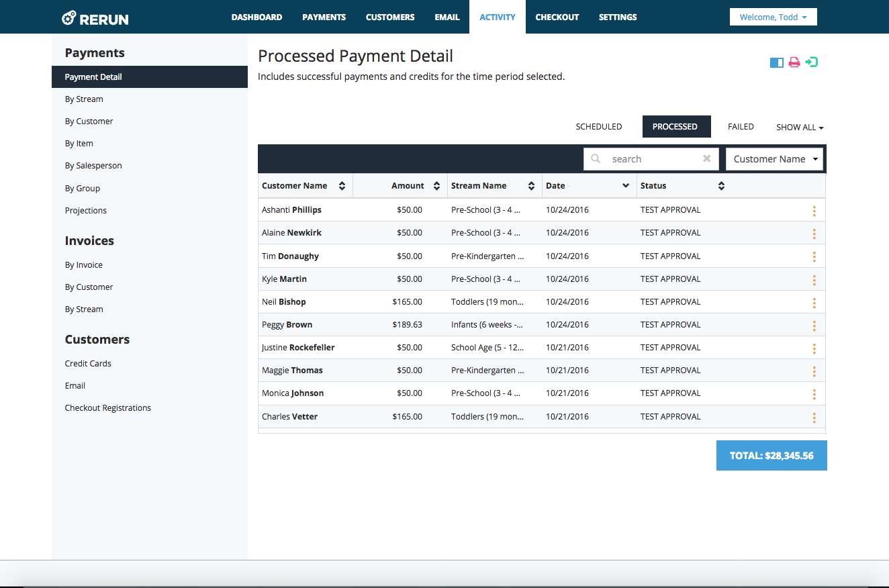Click the Rerun logo in header
This screenshot has height=588, width=889.
[x=95, y=18]
